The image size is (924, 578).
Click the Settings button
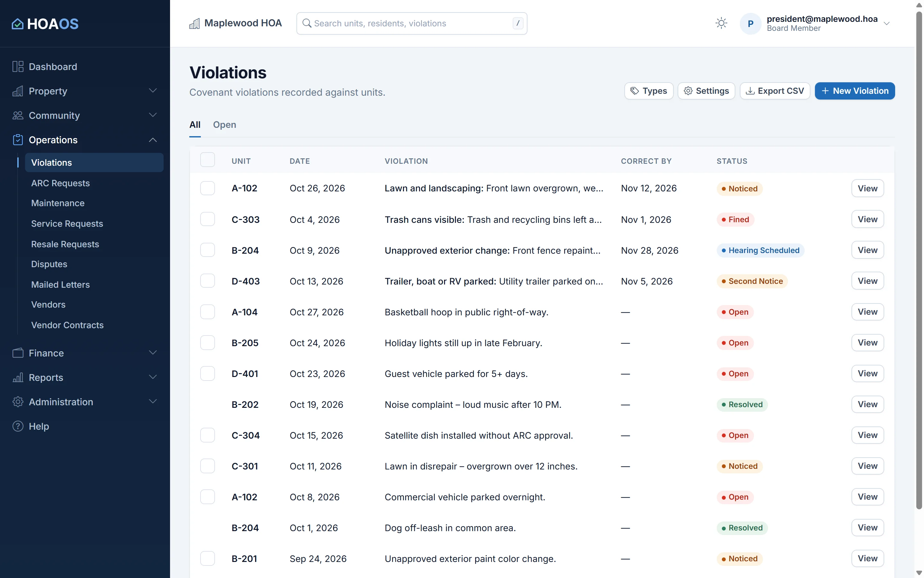tap(706, 91)
